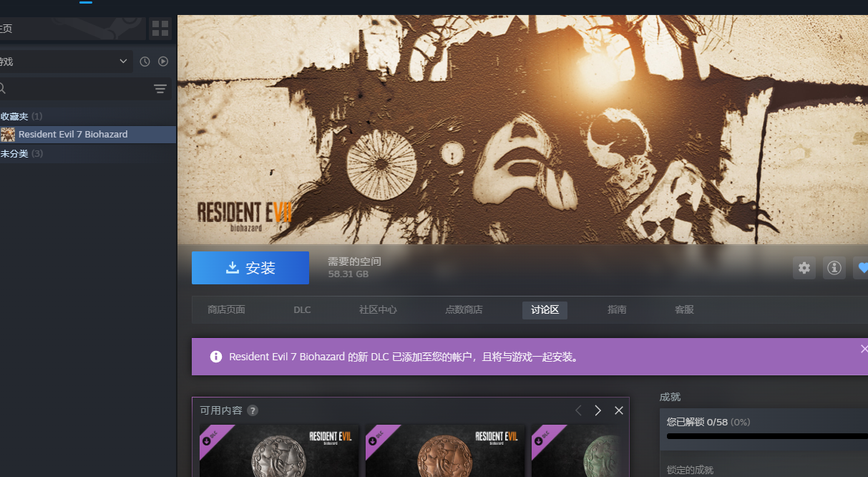The width and height of the screenshot is (868, 477).
Task: Switch library to grid view icon
Action: coord(160,29)
